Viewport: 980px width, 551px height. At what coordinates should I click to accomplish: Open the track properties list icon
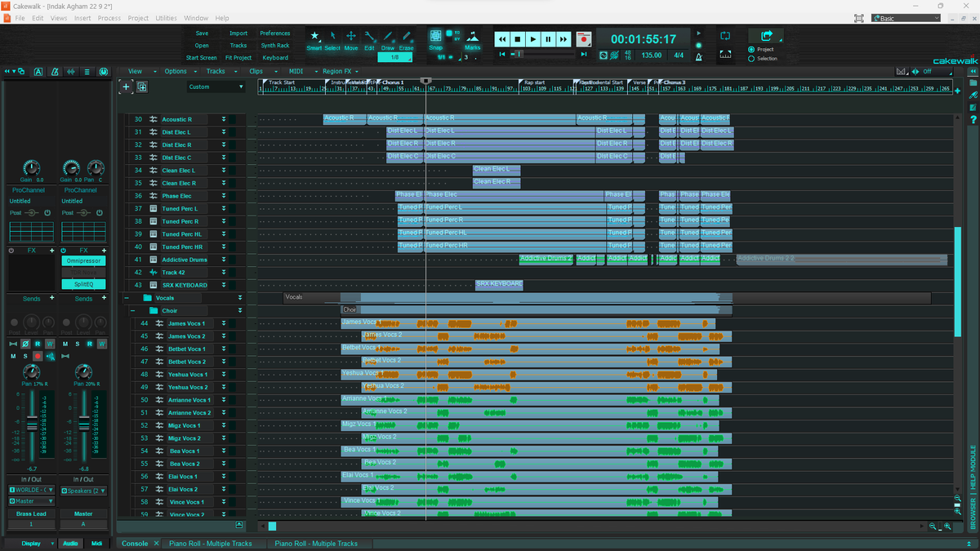pos(87,72)
